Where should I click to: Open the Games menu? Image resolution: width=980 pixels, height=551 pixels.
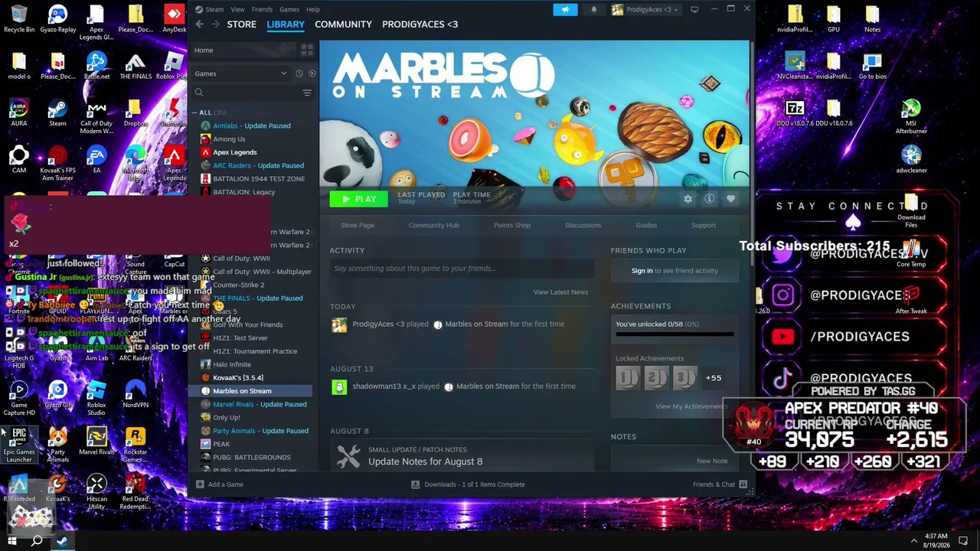click(x=289, y=9)
